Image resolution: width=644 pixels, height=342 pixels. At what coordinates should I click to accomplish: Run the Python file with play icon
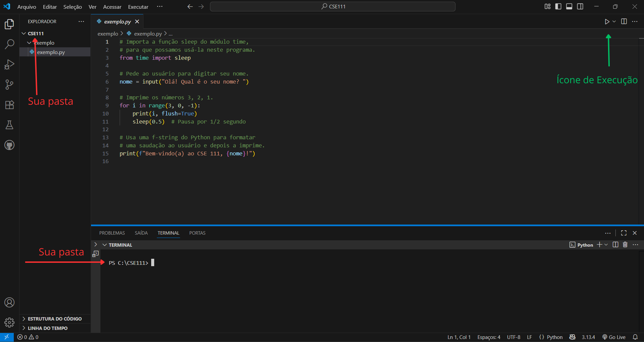pyautogui.click(x=607, y=21)
